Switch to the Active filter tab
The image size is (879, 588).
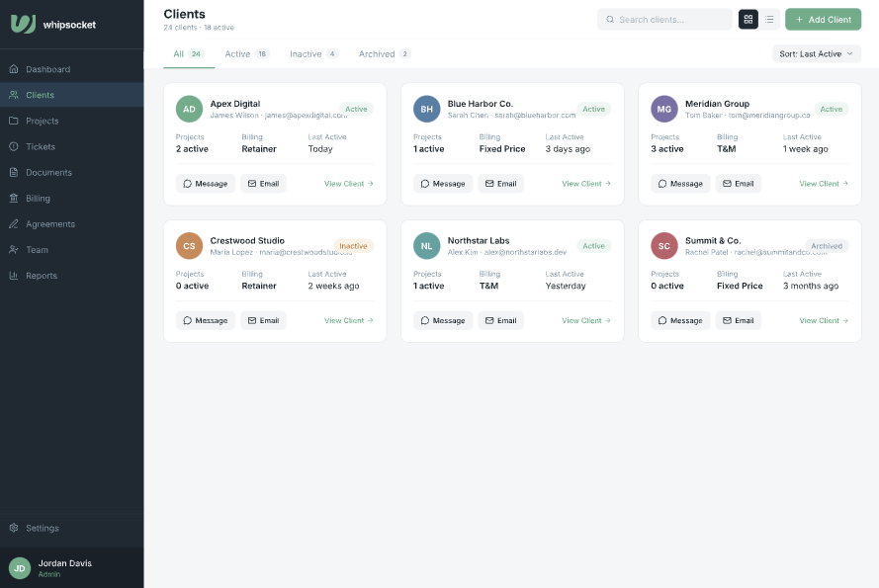(x=245, y=53)
